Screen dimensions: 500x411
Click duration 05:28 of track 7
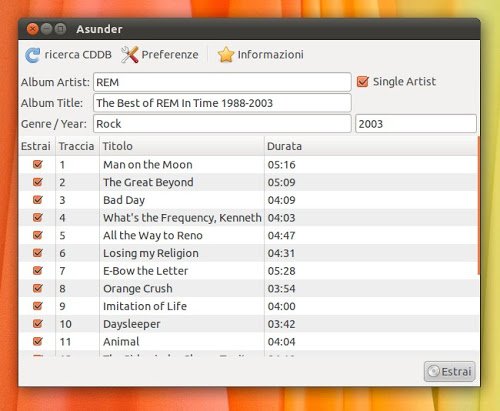[x=281, y=271]
